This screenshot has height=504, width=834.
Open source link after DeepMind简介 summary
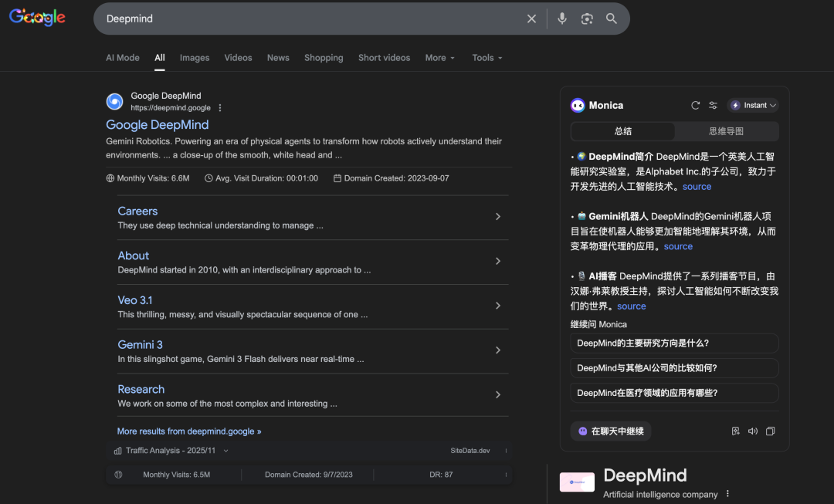tap(697, 187)
